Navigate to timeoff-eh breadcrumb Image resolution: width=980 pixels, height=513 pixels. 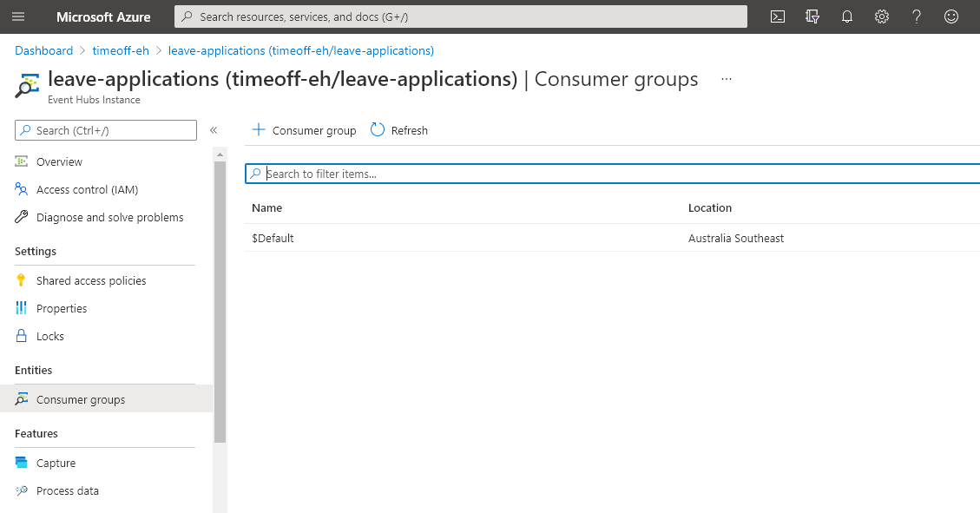coord(121,50)
